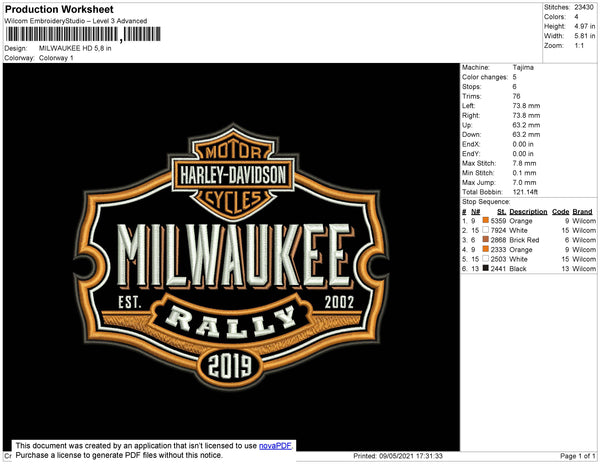Click the EndX value "0.00 in"
This screenshot has width=600, height=464.
[523, 144]
